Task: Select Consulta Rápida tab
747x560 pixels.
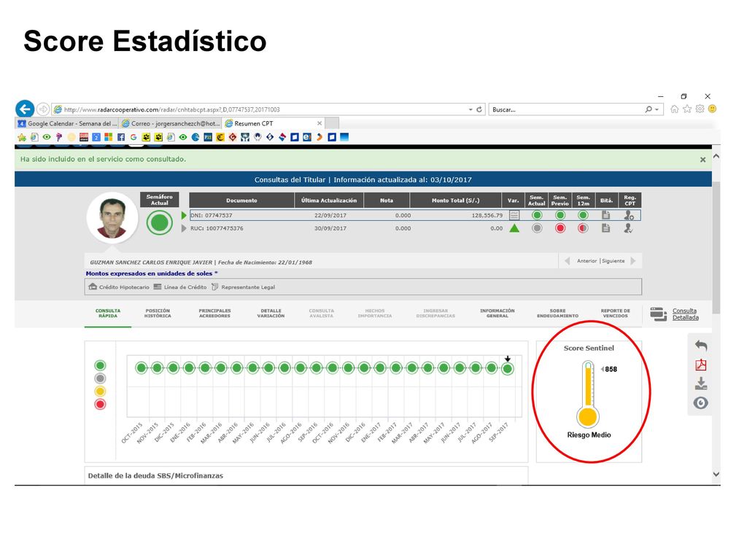Action: pyautogui.click(x=108, y=314)
